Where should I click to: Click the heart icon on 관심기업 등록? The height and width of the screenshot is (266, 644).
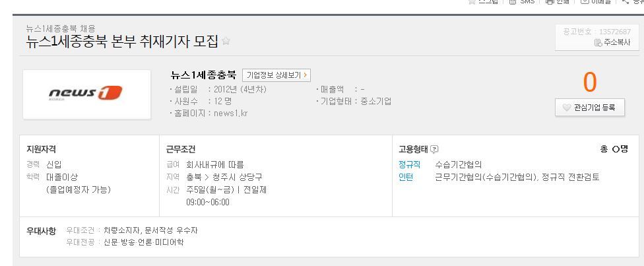(x=566, y=108)
